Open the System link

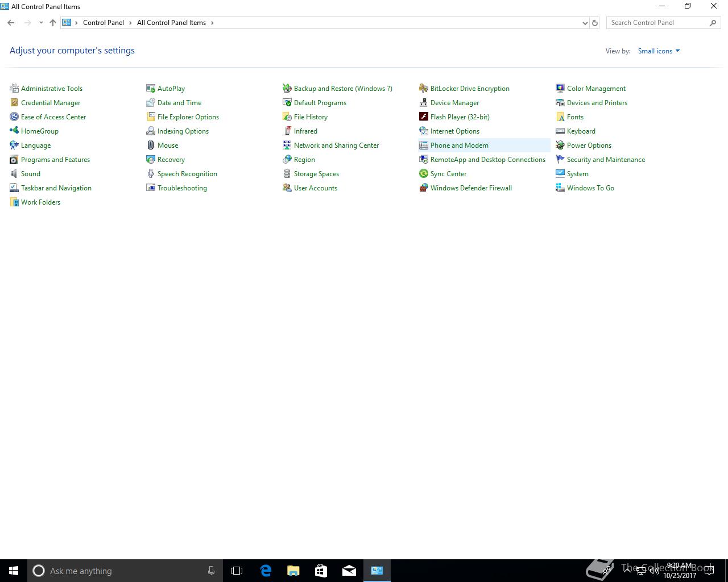coord(578,173)
